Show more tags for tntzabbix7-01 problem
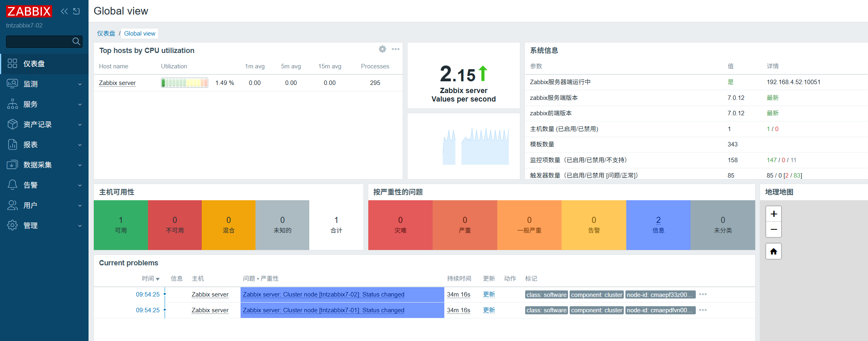Viewport: 868px width, 341px height. (703, 310)
